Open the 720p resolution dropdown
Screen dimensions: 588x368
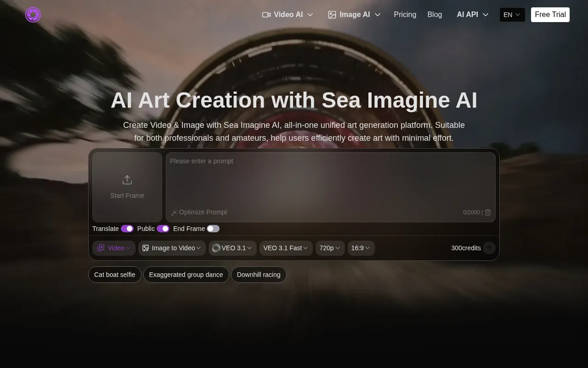tap(330, 248)
